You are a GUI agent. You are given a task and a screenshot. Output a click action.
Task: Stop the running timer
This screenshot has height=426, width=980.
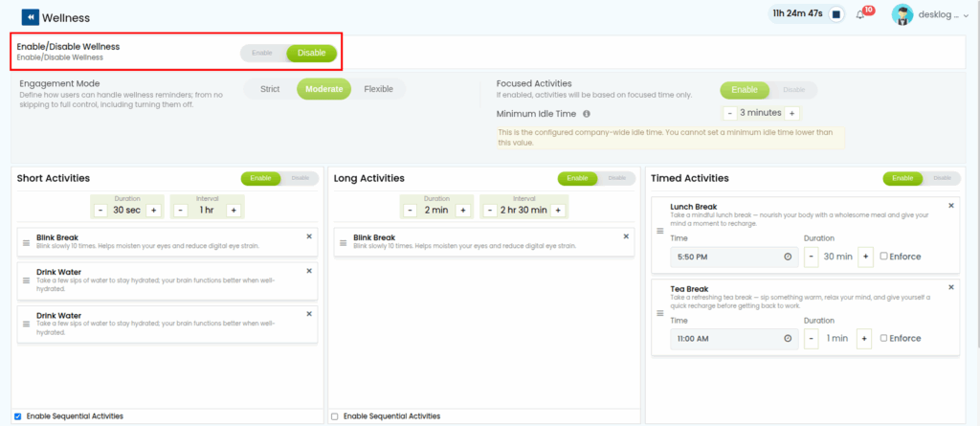pos(835,14)
